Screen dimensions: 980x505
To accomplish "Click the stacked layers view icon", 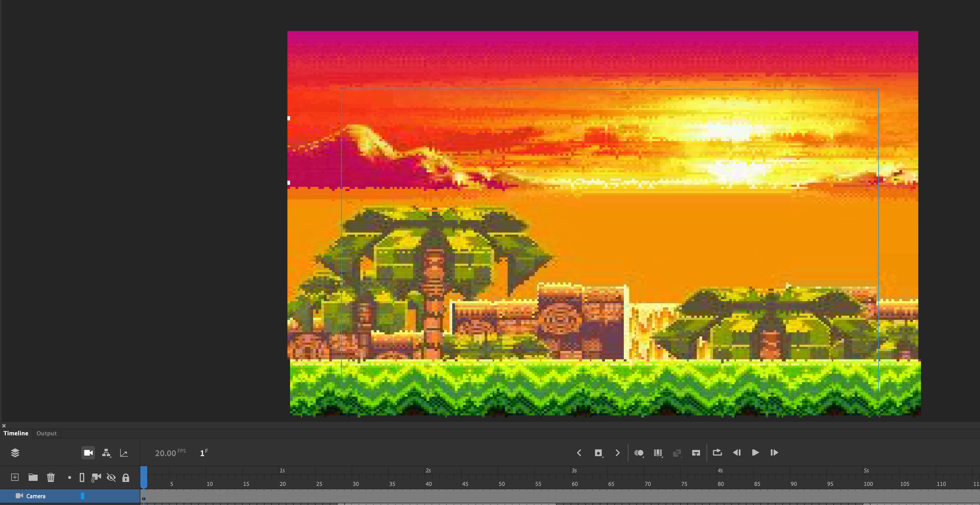I will click(x=15, y=452).
